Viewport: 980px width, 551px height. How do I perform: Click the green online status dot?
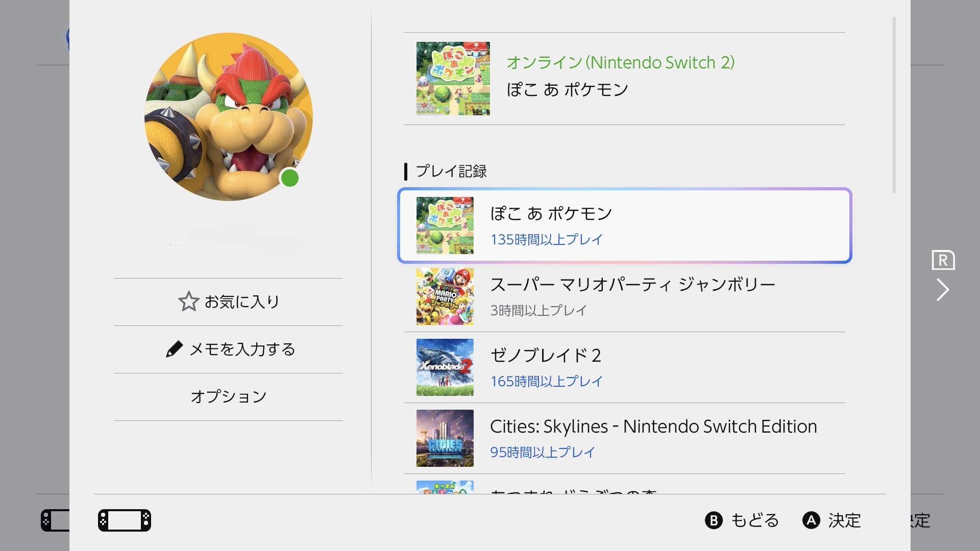coord(290,179)
